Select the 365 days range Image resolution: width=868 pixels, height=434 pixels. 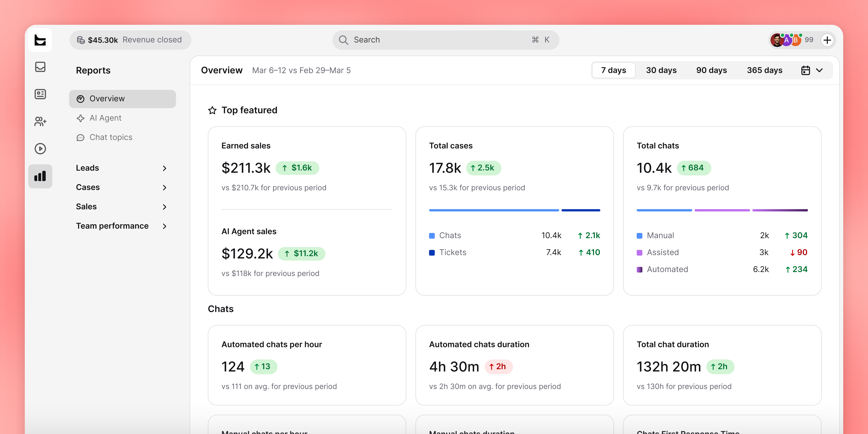(x=765, y=70)
